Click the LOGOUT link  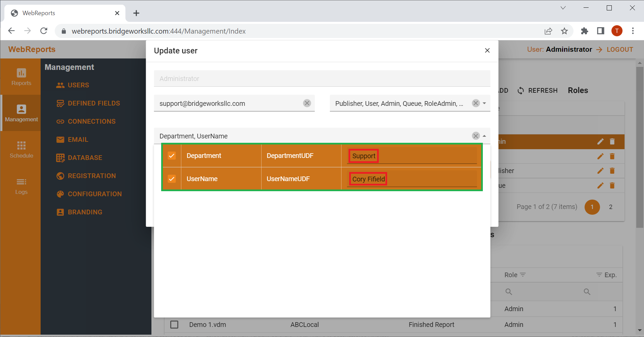(x=620, y=49)
